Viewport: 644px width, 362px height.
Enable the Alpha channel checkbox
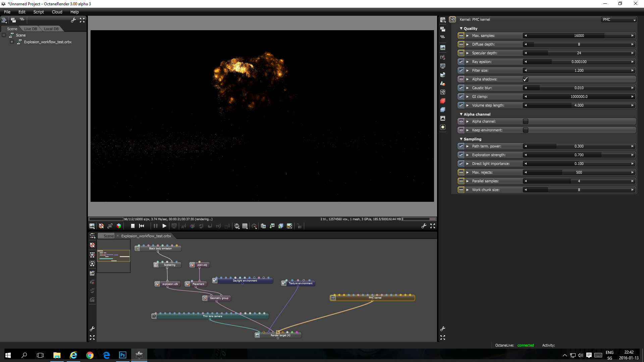point(525,121)
